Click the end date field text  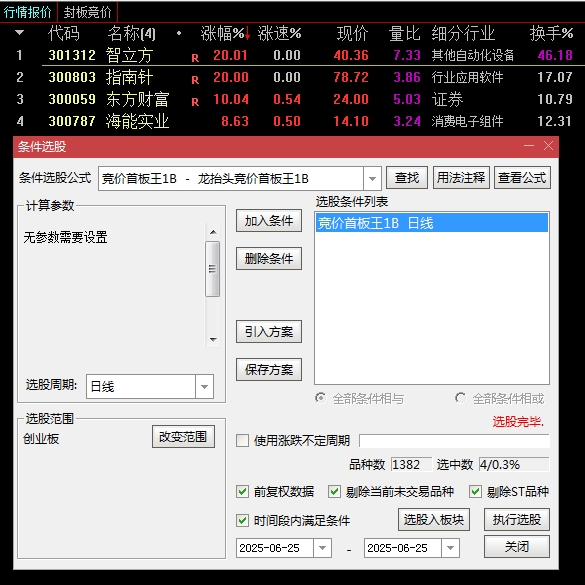click(x=397, y=548)
